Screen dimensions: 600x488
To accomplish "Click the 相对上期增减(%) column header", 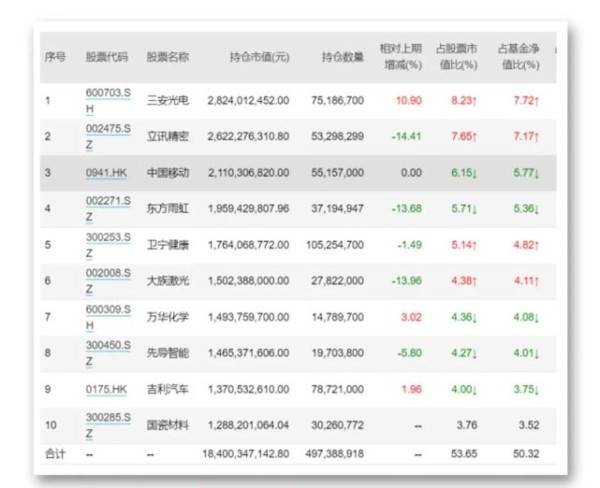I will (x=401, y=57).
